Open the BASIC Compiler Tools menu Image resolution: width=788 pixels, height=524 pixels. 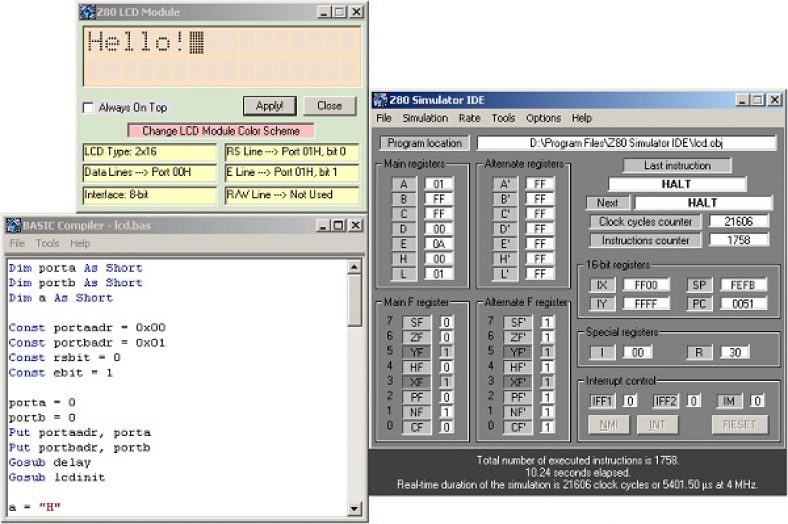(47, 243)
